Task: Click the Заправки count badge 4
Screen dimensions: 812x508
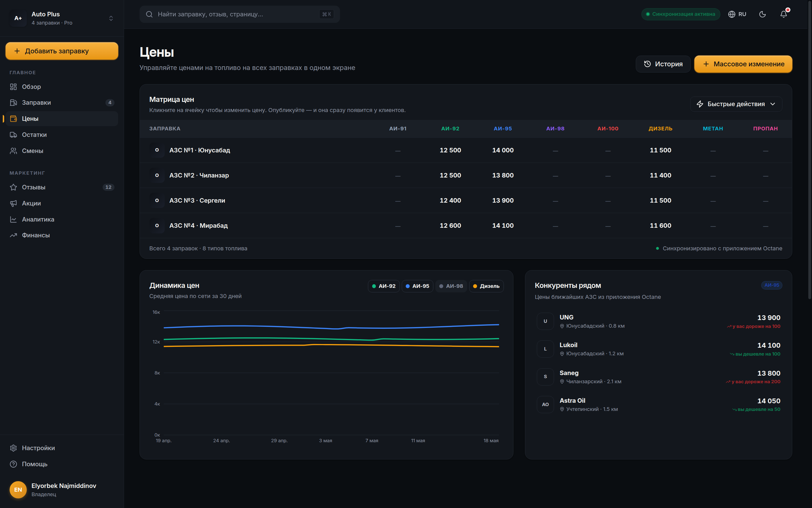Action: tap(110, 102)
